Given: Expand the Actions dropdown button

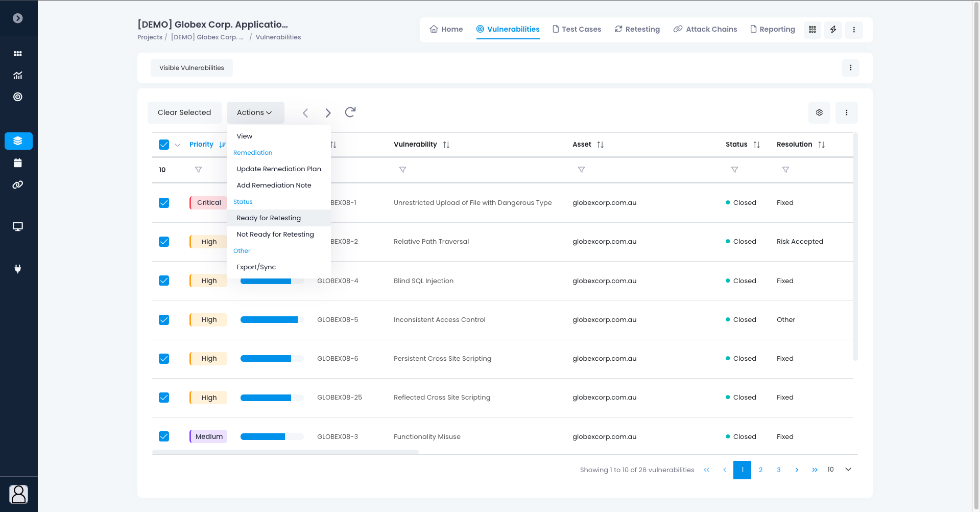Looking at the screenshot, I should (x=255, y=112).
